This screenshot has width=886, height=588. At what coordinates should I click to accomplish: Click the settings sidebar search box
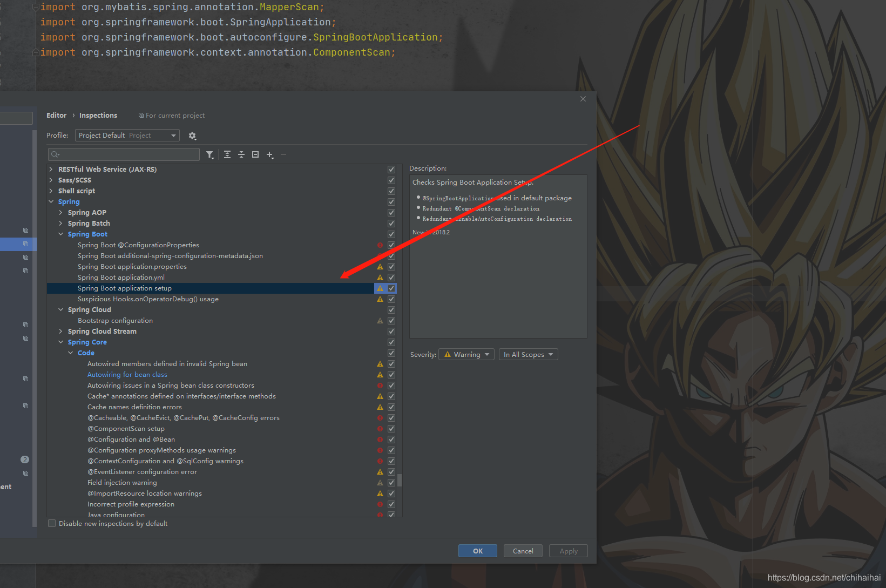[16, 118]
